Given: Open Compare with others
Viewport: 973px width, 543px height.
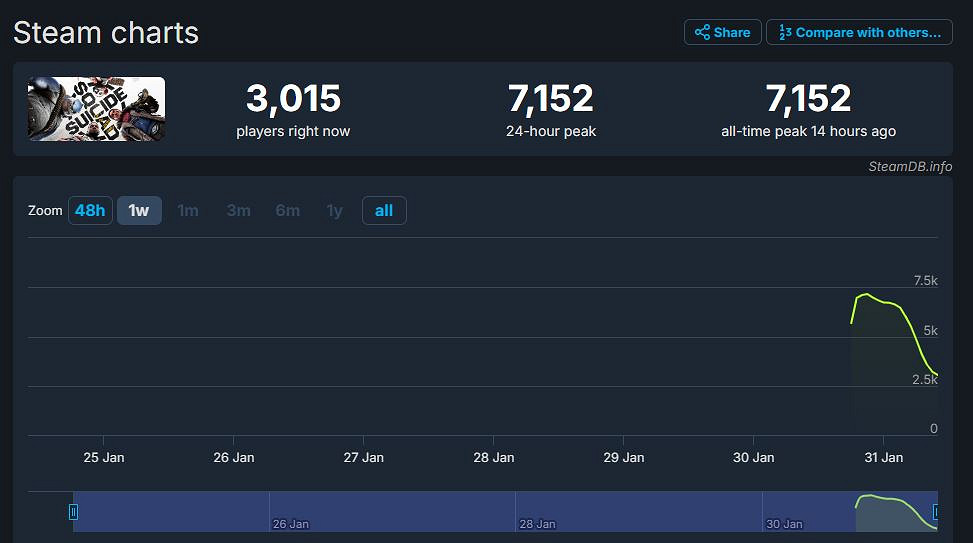Looking at the screenshot, I should pyautogui.click(x=858, y=32).
